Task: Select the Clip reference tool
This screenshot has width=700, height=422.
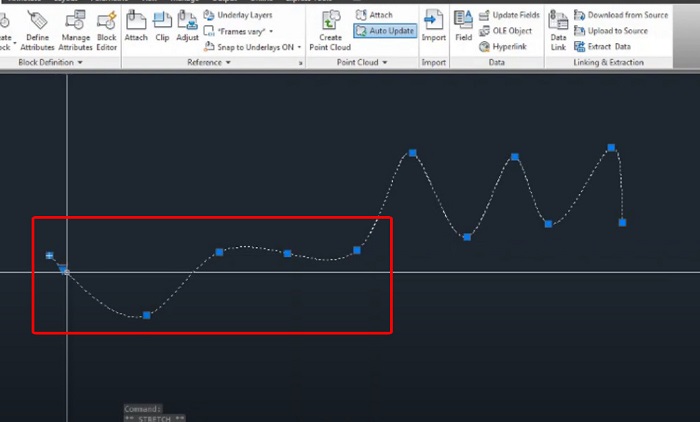Action: 162,25
